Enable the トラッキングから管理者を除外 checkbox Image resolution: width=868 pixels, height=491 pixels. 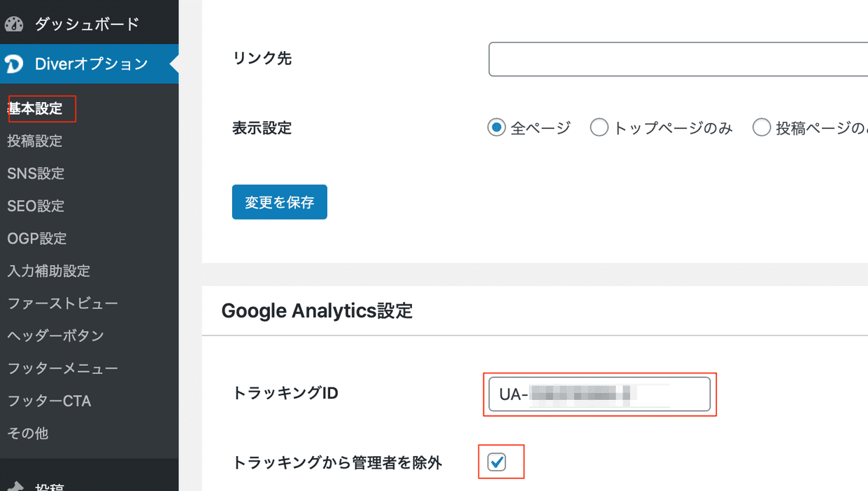point(497,462)
